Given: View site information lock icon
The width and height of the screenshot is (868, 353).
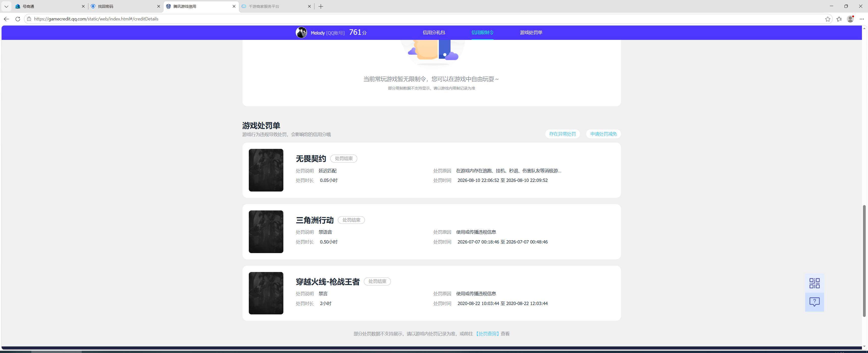Looking at the screenshot, I should [29, 19].
